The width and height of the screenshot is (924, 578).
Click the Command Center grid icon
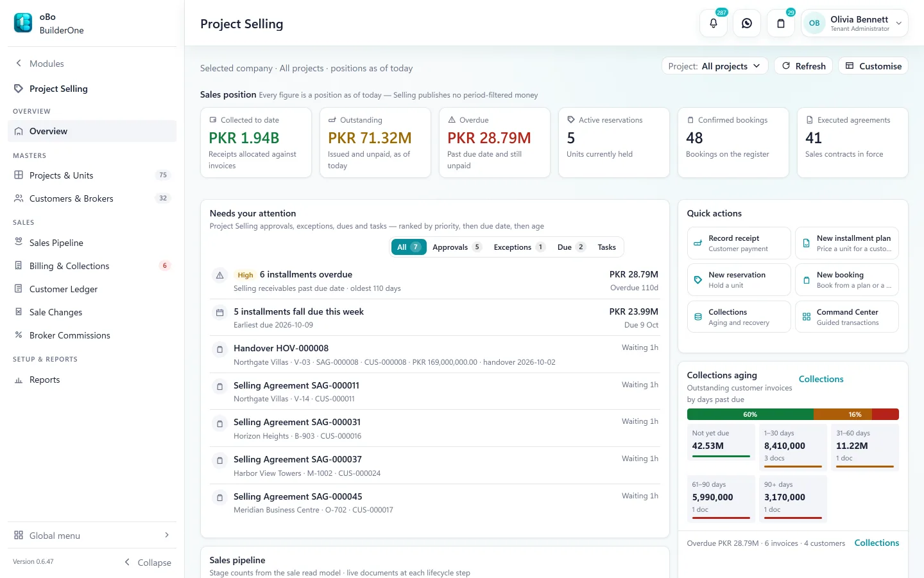(x=807, y=317)
